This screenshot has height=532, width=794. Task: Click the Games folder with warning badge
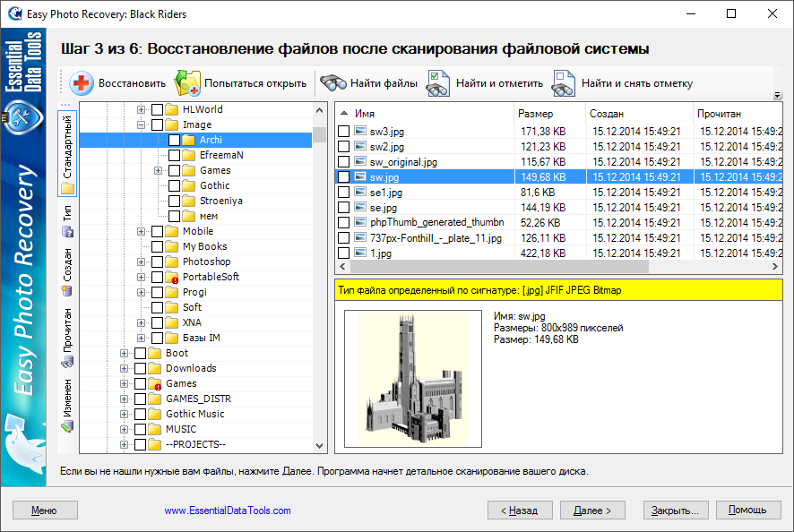click(x=155, y=383)
